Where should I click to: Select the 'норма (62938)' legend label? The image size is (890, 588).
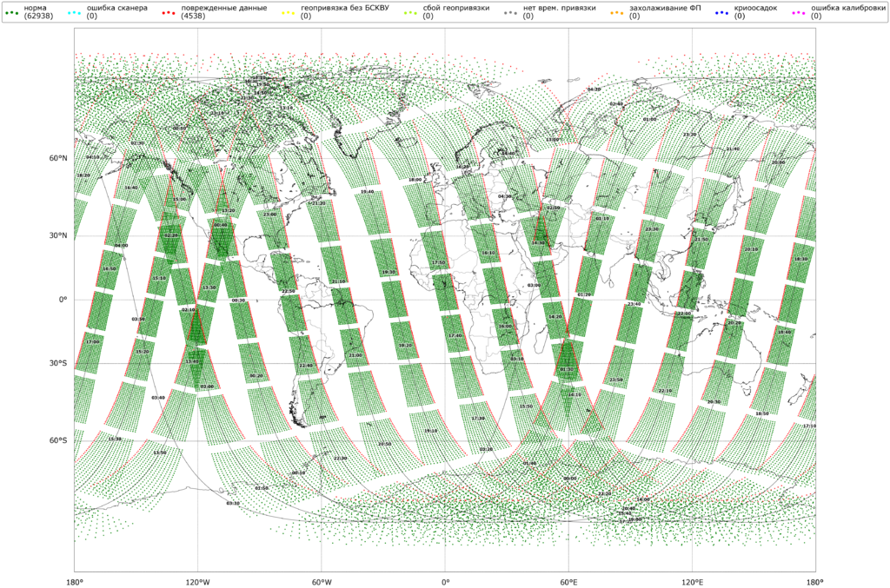pyautogui.click(x=38, y=12)
